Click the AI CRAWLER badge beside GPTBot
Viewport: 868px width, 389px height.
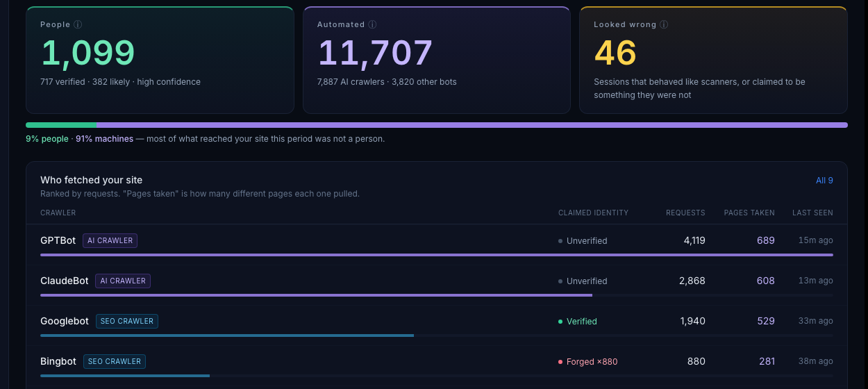pos(110,240)
